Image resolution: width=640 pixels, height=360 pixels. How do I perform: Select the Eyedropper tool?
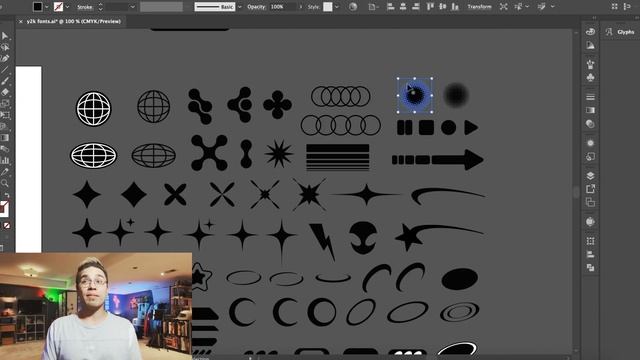coord(4,171)
